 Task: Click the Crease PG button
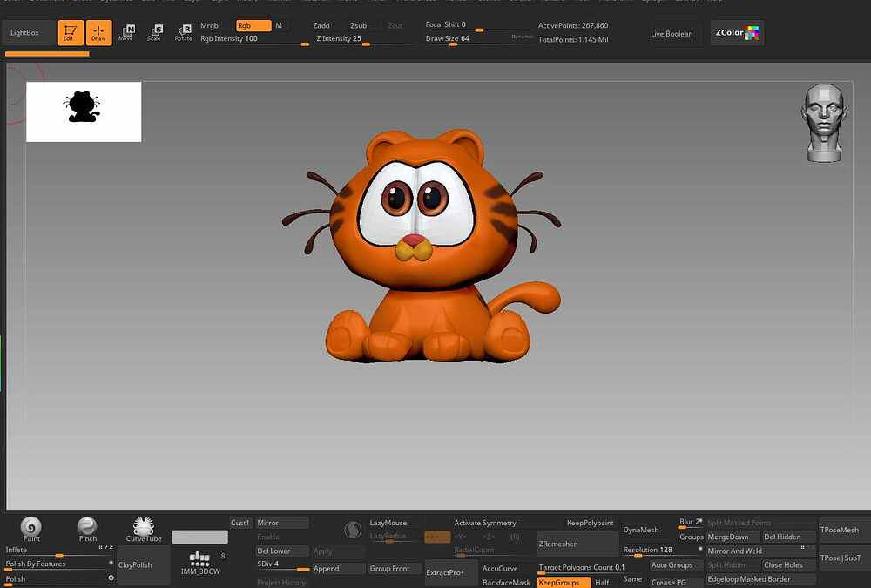pyautogui.click(x=676, y=583)
